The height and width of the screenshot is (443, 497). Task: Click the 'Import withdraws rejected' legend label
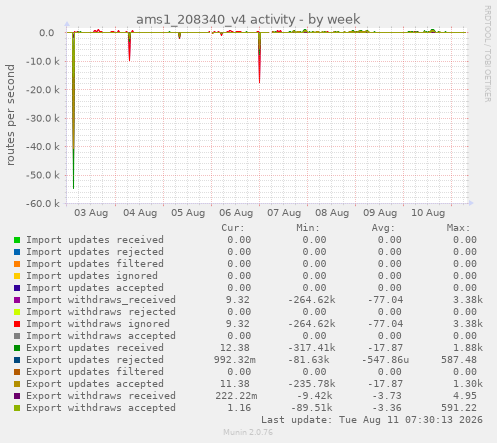pyautogui.click(x=101, y=312)
